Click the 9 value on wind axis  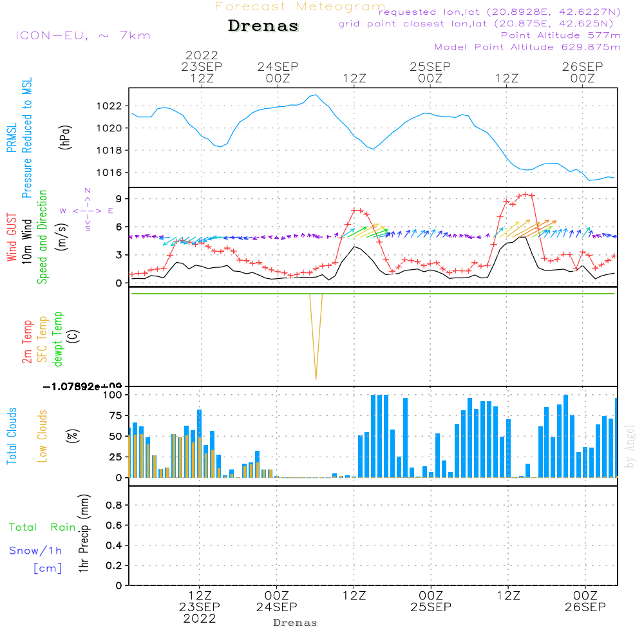(118, 199)
